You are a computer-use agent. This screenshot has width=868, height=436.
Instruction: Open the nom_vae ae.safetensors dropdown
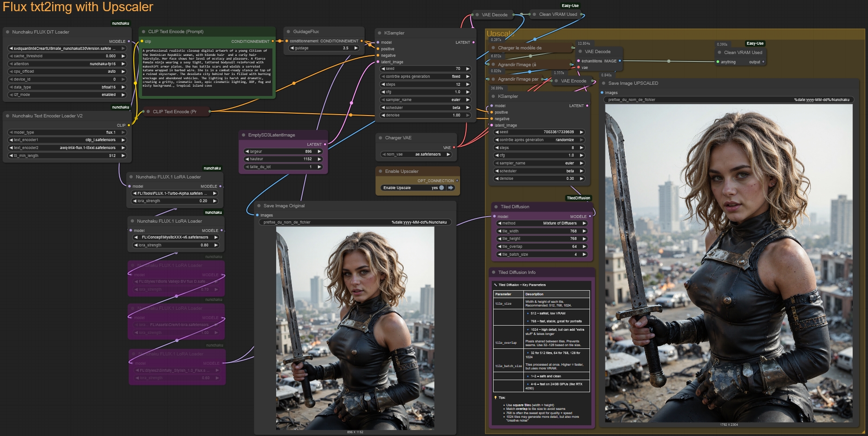click(x=416, y=154)
